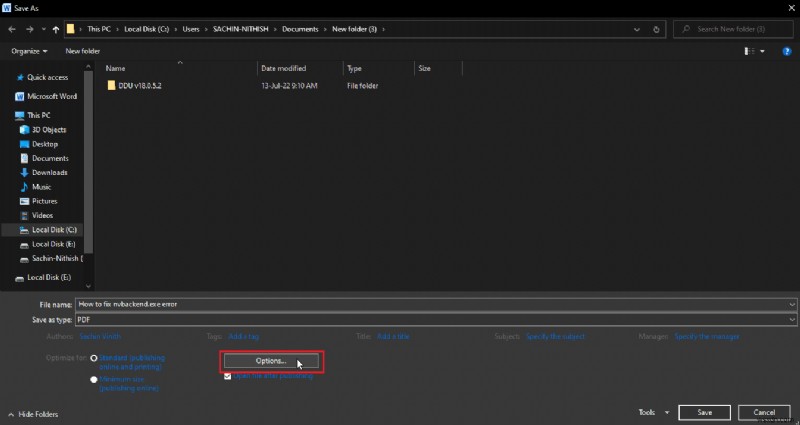Click the Up one level arrow

click(x=55, y=30)
